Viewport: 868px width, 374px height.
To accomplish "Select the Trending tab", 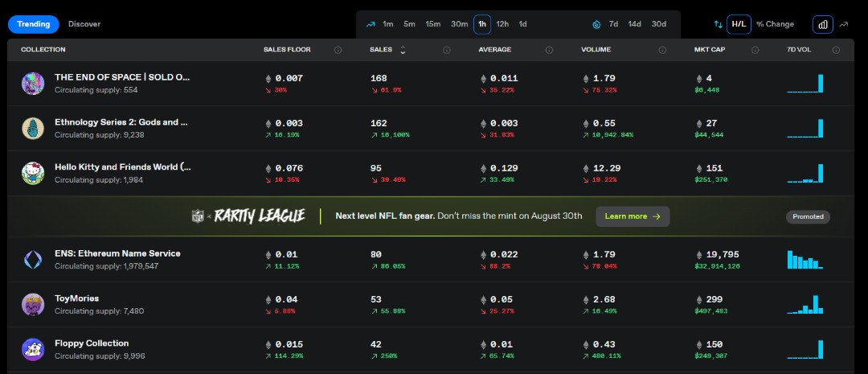I will 33,24.
